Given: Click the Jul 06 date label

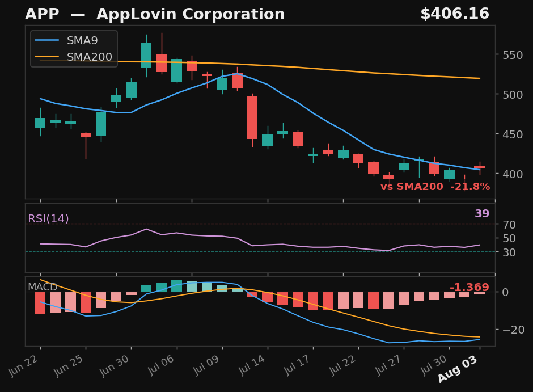Looking at the screenshot, I should point(160,365).
